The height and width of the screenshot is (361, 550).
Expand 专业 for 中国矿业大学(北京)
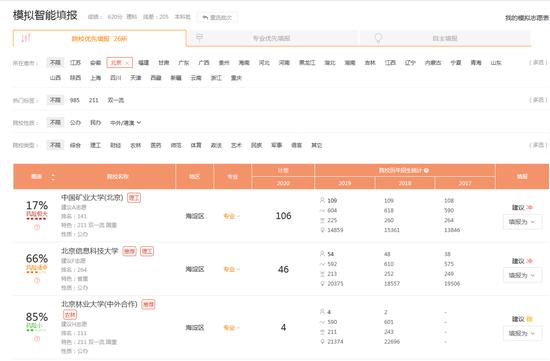232,216
